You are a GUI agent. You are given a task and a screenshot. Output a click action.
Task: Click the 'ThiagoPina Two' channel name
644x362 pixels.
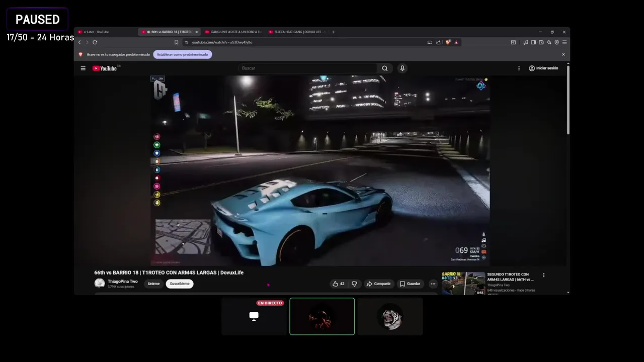[122, 282]
